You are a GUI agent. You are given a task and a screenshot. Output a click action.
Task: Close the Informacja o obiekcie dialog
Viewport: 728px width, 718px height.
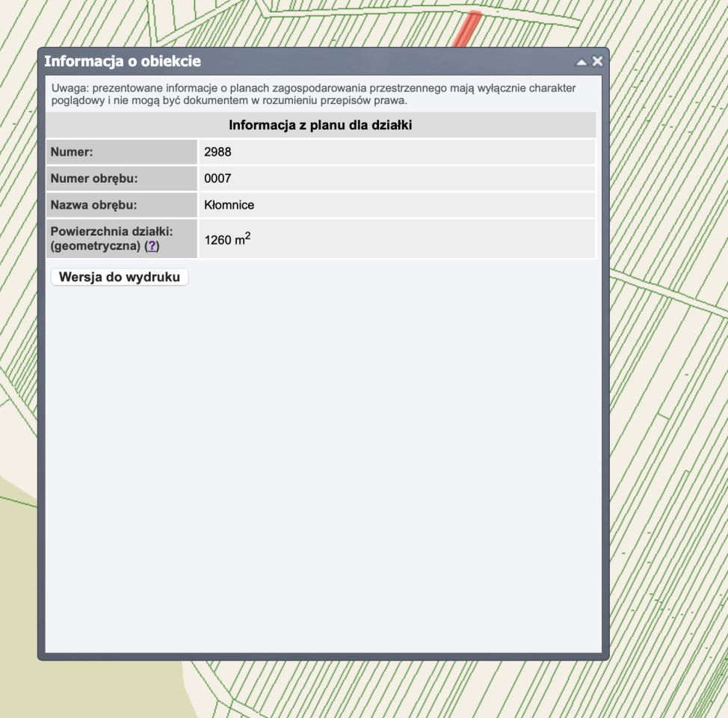coord(597,61)
